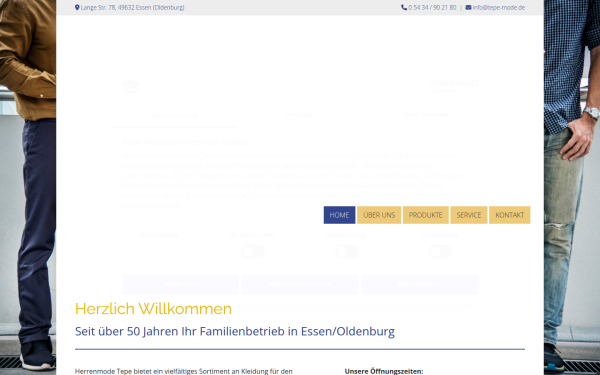
Task: Click the envelope icon before the email address
Action: click(468, 7)
